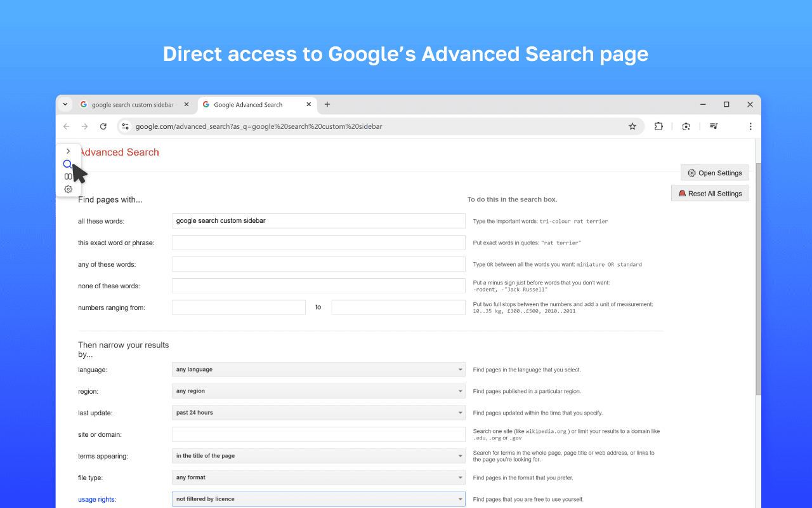Open the terms appearing dropdown
Viewport: 812px width, 508px height.
(318, 456)
